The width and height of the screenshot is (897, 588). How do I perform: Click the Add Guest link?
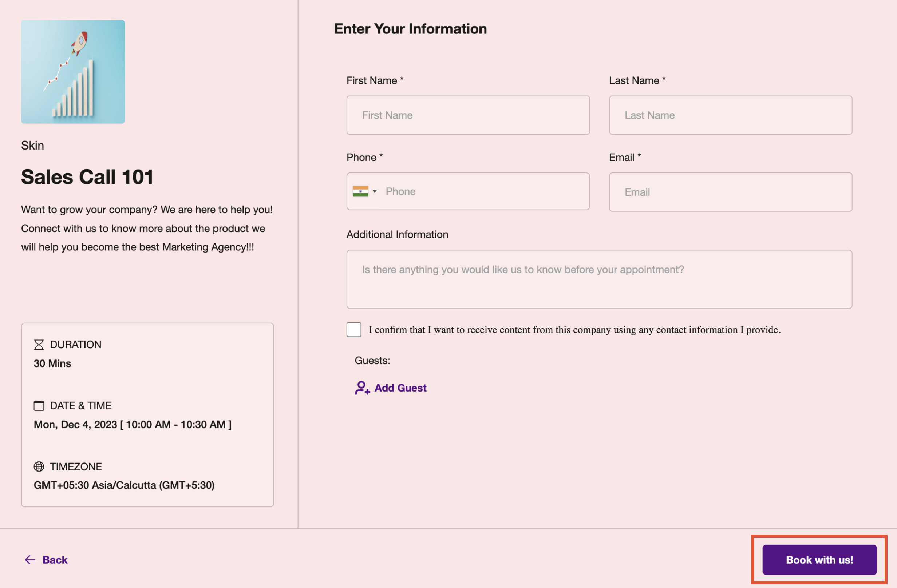400,388
